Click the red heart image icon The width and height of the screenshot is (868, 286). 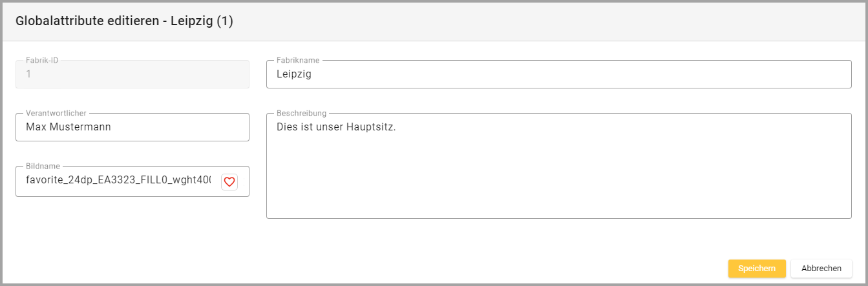tap(229, 182)
